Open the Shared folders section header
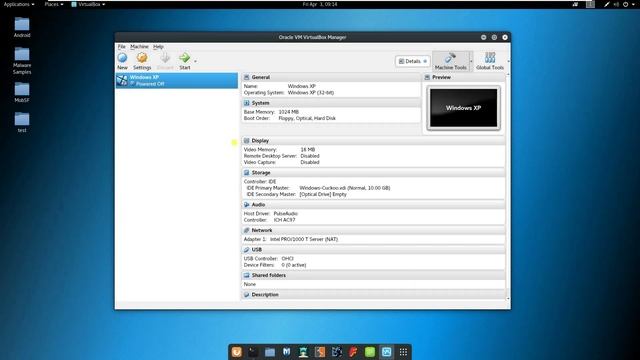The height and width of the screenshot is (360, 640). [x=269, y=275]
